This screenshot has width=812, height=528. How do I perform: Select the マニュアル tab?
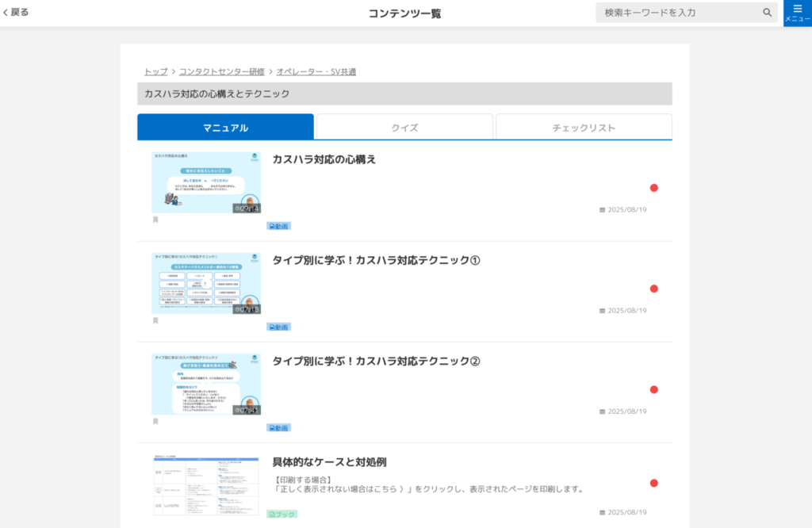pyautogui.click(x=225, y=128)
